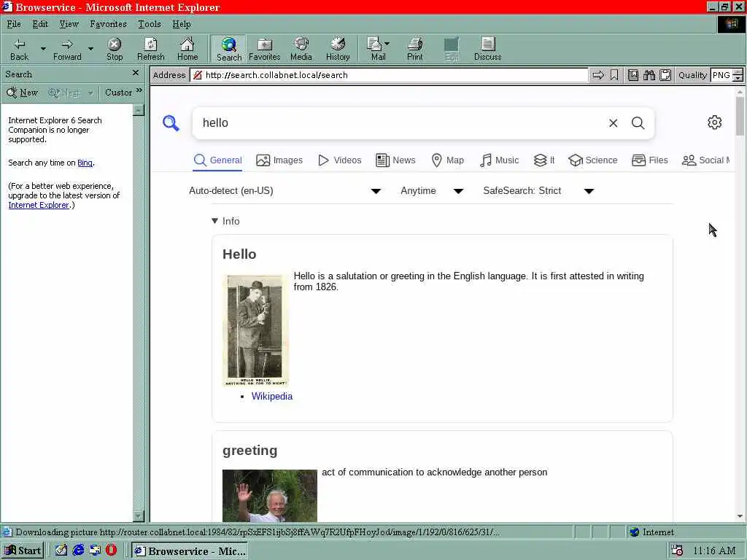Click the Hello Nellie photo thumbnail
Image resolution: width=747 pixels, height=560 pixels.
pos(255,330)
